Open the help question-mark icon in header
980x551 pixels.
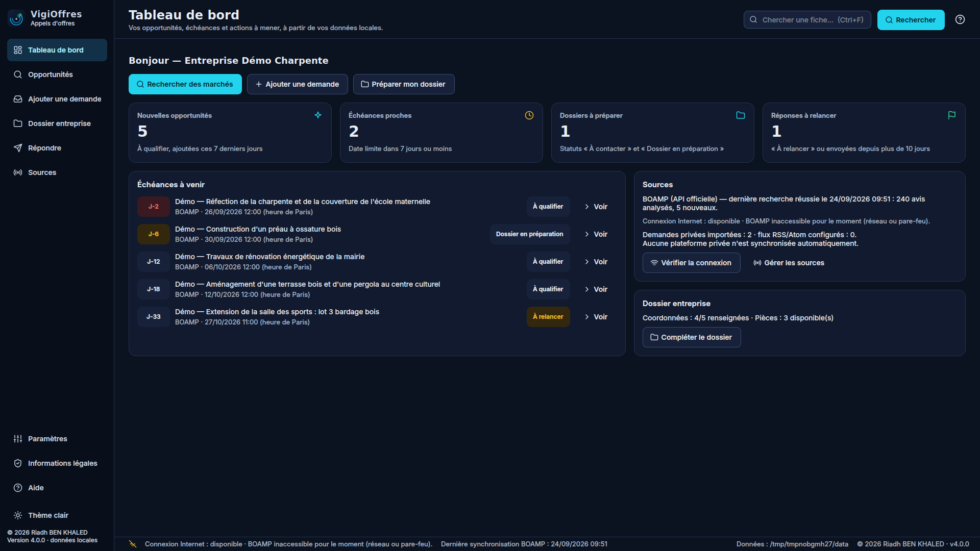[x=960, y=20]
